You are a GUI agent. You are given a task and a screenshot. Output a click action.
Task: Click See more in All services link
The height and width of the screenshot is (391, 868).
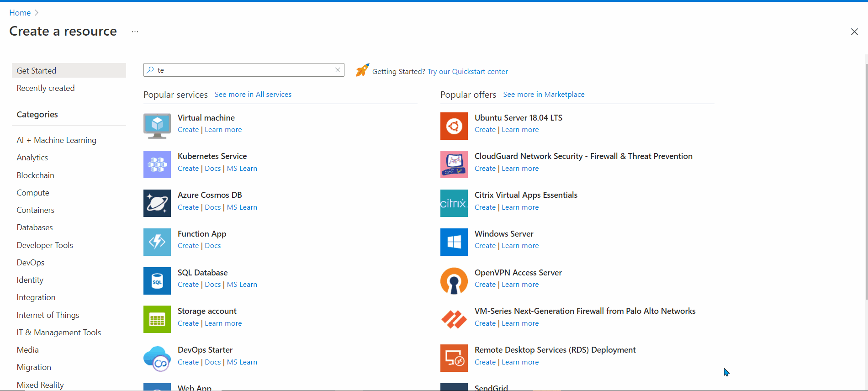(253, 95)
